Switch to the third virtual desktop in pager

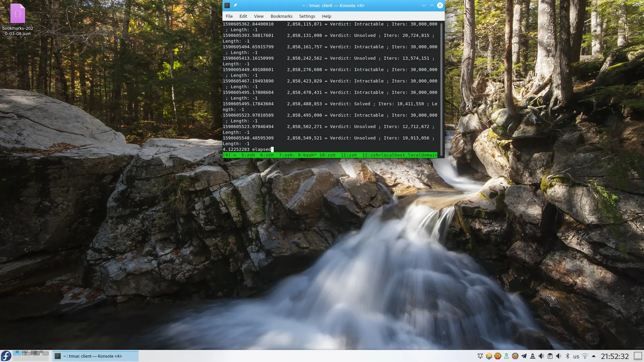[x=35, y=353]
